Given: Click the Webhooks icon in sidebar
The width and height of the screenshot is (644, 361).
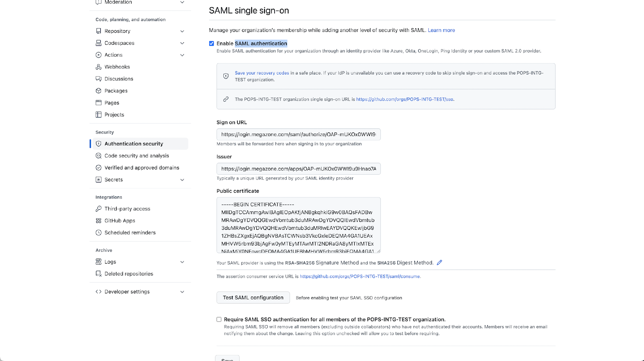Looking at the screenshot, I should (x=99, y=67).
